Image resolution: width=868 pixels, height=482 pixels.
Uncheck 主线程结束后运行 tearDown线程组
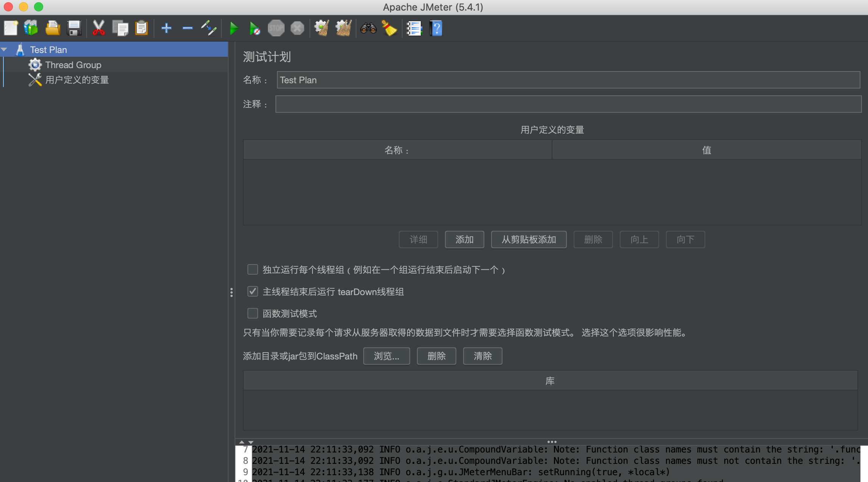[252, 291]
